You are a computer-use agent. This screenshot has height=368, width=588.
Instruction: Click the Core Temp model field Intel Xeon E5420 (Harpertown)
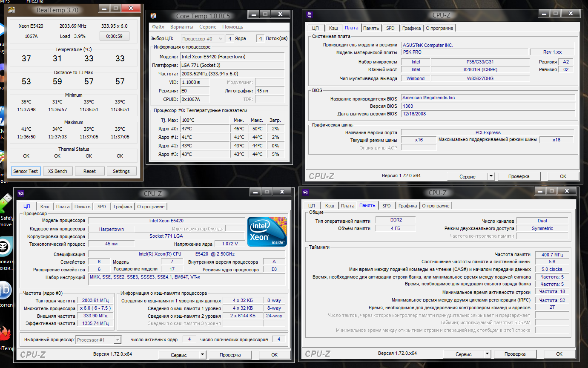(232, 57)
